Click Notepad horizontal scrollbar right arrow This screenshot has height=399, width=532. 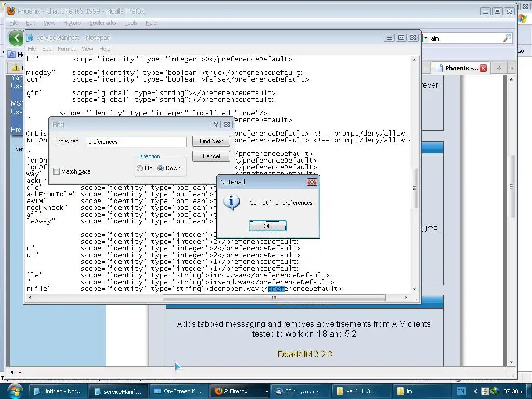pos(406,298)
